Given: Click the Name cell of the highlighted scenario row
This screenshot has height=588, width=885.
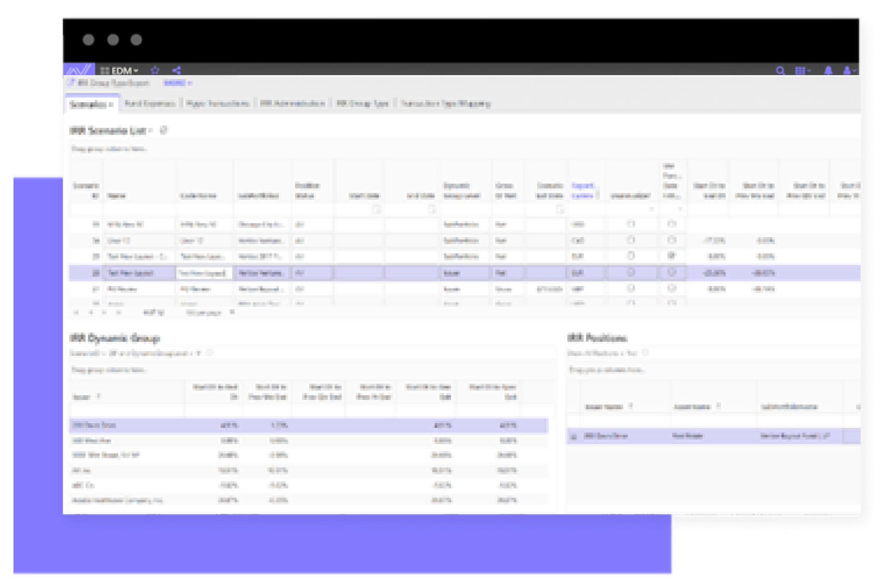Looking at the screenshot, I should [x=139, y=273].
